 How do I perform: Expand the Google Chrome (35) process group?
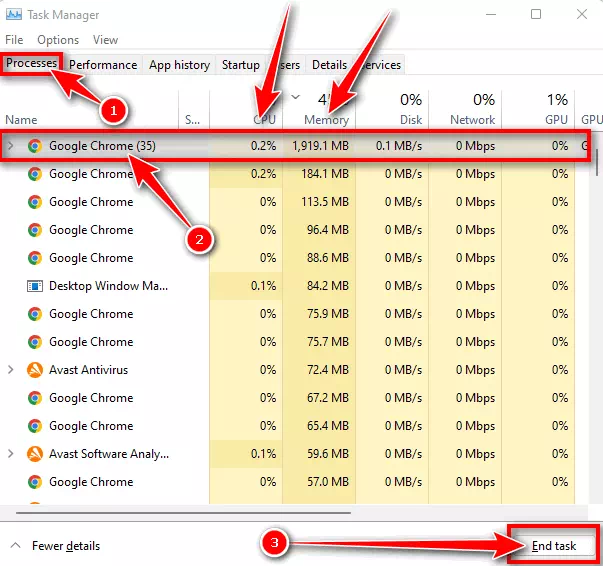coord(11,146)
